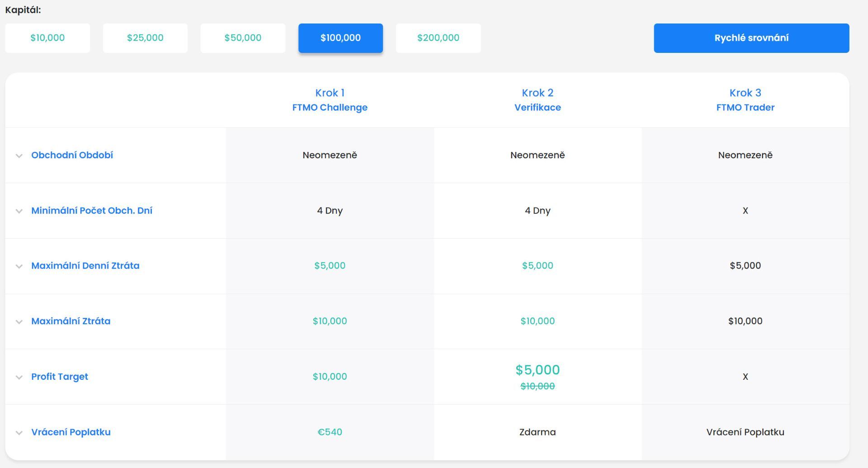The width and height of the screenshot is (868, 468).
Task: Click Neomezeně in the Verifikace column
Action: coord(538,155)
